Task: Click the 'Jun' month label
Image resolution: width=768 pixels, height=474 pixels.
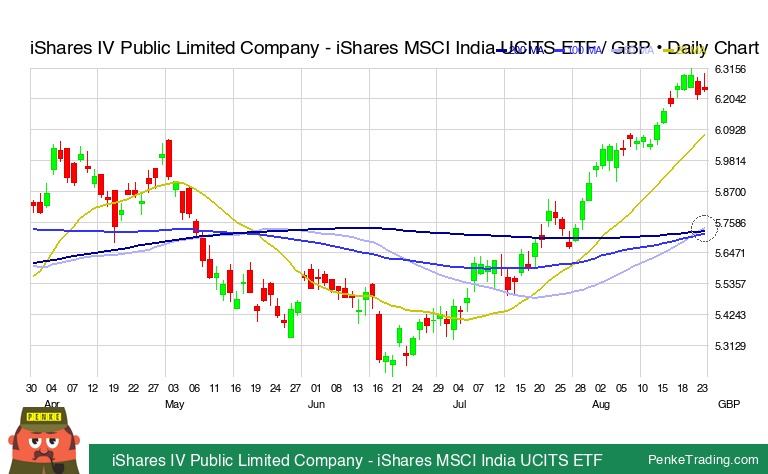Action: (x=316, y=404)
